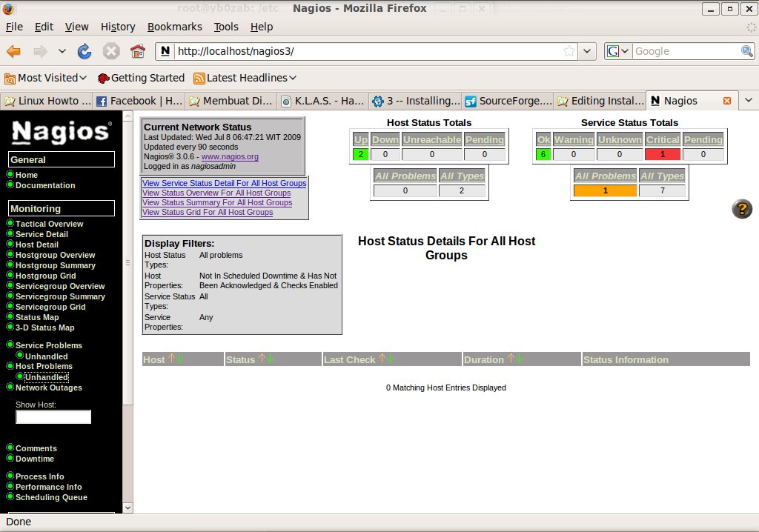Click the Google search magnifier icon
This screenshot has width=759, height=532.
click(747, 51)
